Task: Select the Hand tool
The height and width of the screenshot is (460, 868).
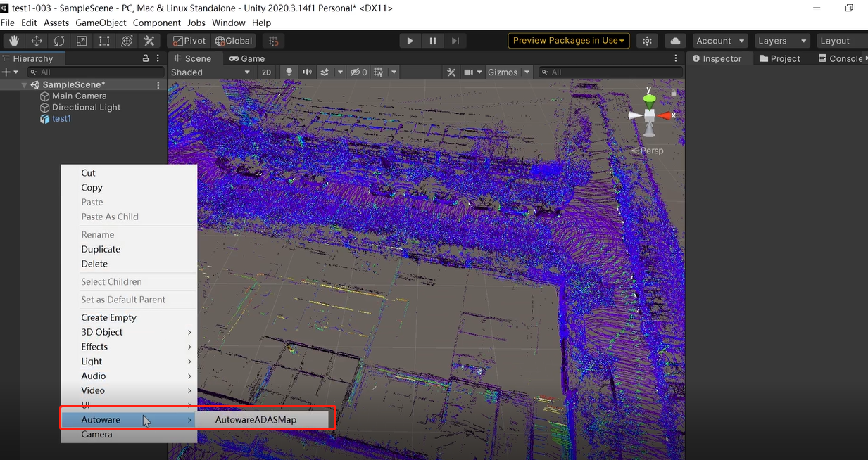Action: (x=14, y=41)
